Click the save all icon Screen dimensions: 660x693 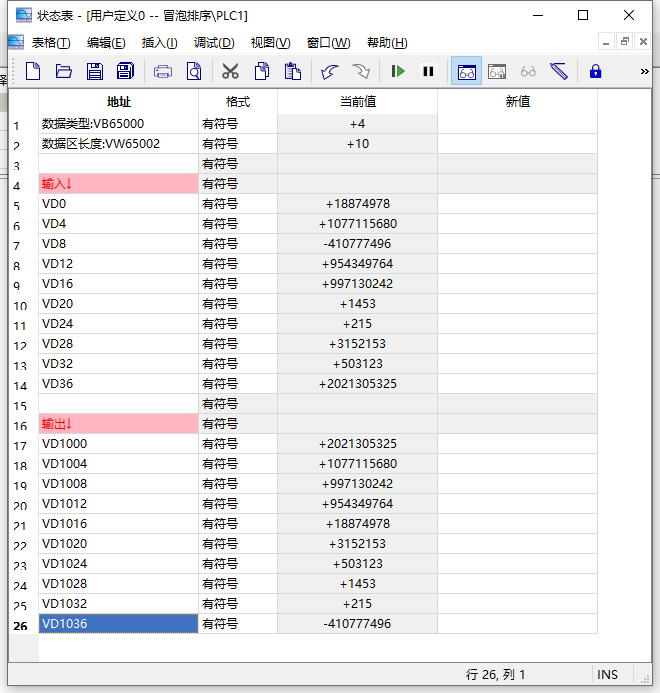pyautogui.click(x=126, y=71)
